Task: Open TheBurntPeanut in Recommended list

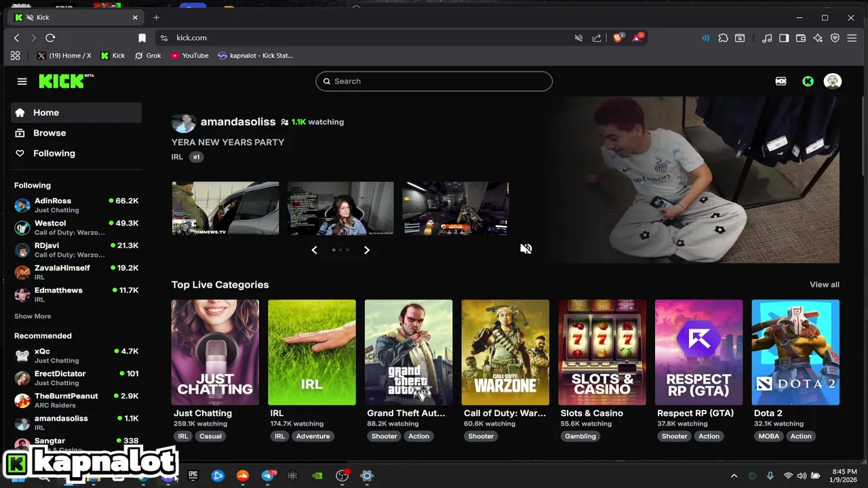Action: [76, 401]
